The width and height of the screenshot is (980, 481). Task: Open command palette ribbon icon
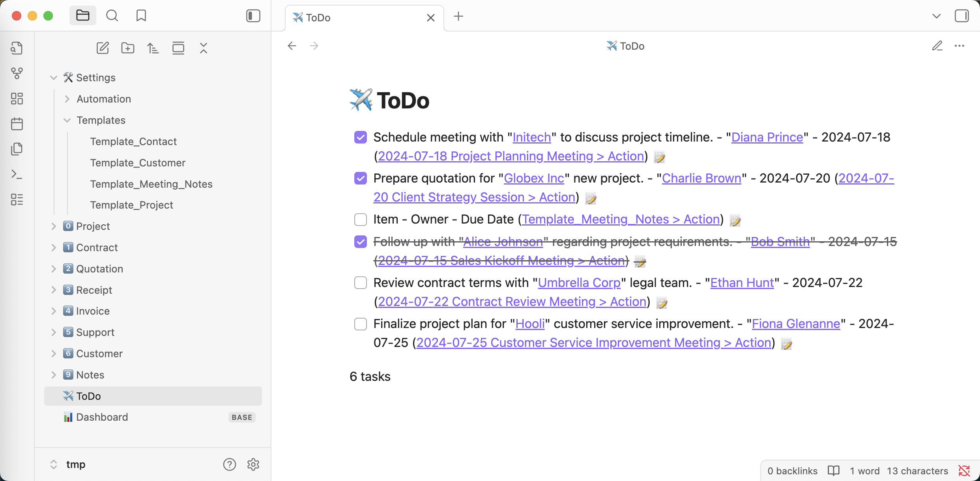pos(17,174)
